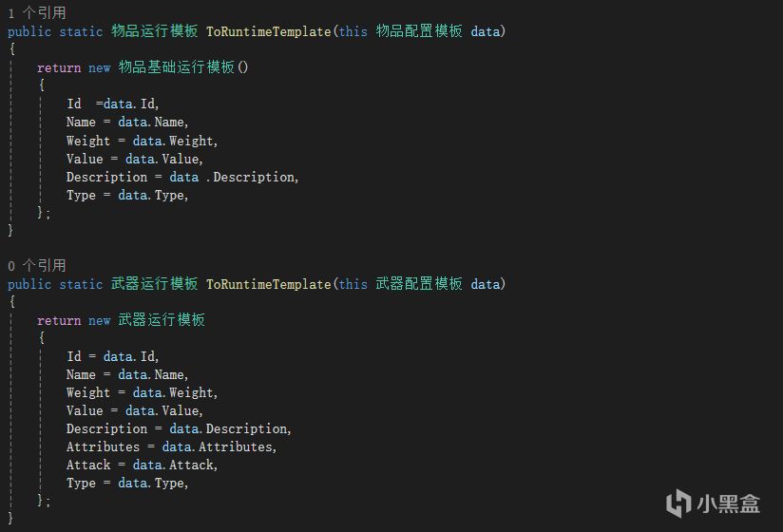Click the data parameter after 物品配置模板

pyautogui.click(x=485, y=31)
